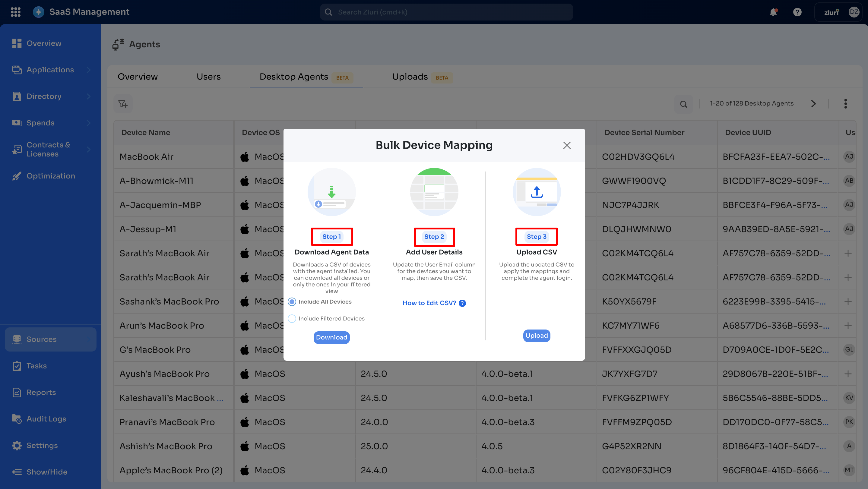Click the Upload button in Step 3
868x489 pixels.
coord(537,336)
